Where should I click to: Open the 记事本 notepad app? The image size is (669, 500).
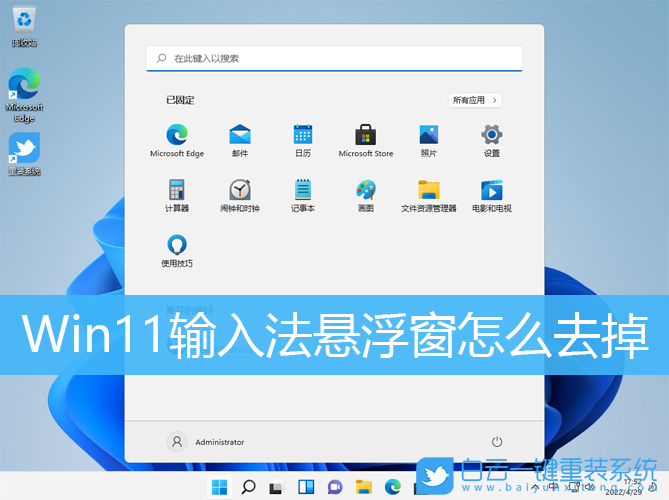pos(303,195)
